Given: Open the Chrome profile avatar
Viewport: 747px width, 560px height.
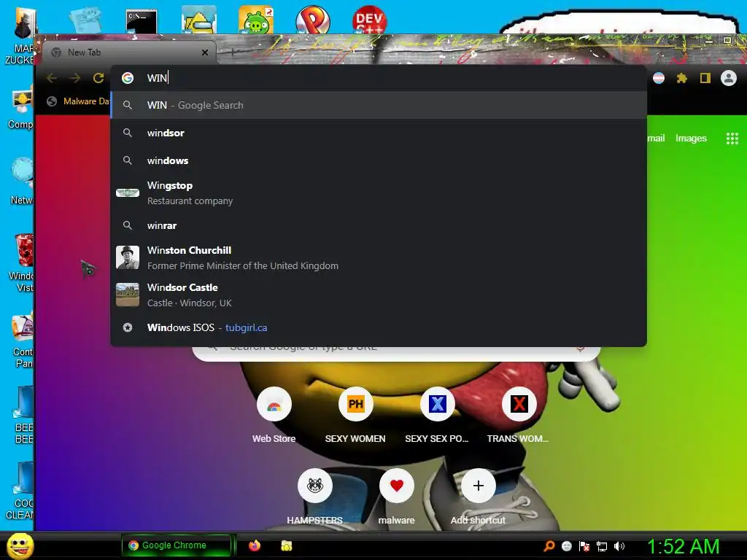Looking at the screenshot, I should pyautogui.click(x=729, y=78).
